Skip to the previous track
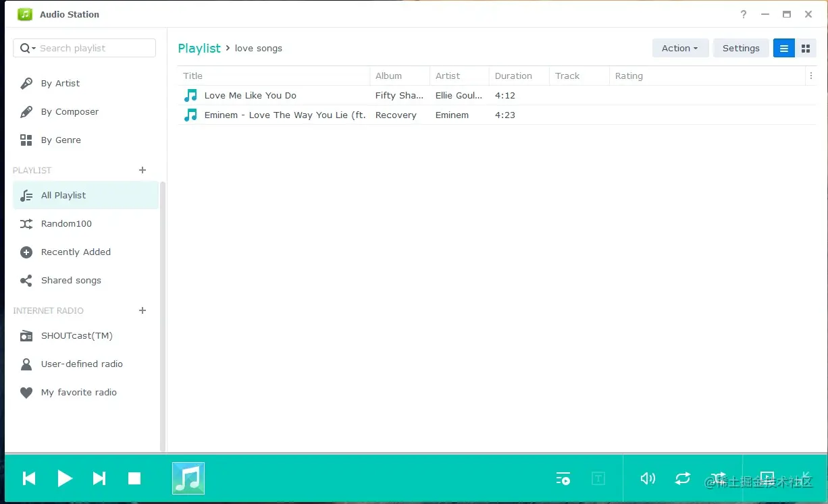 (x=29, y=478)
